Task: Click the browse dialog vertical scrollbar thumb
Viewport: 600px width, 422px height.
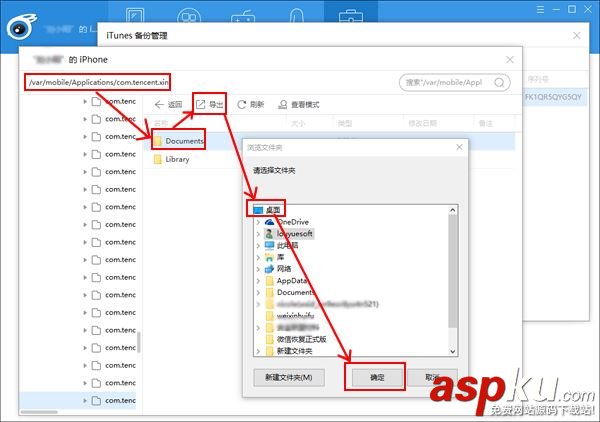Action: [452, 271]
